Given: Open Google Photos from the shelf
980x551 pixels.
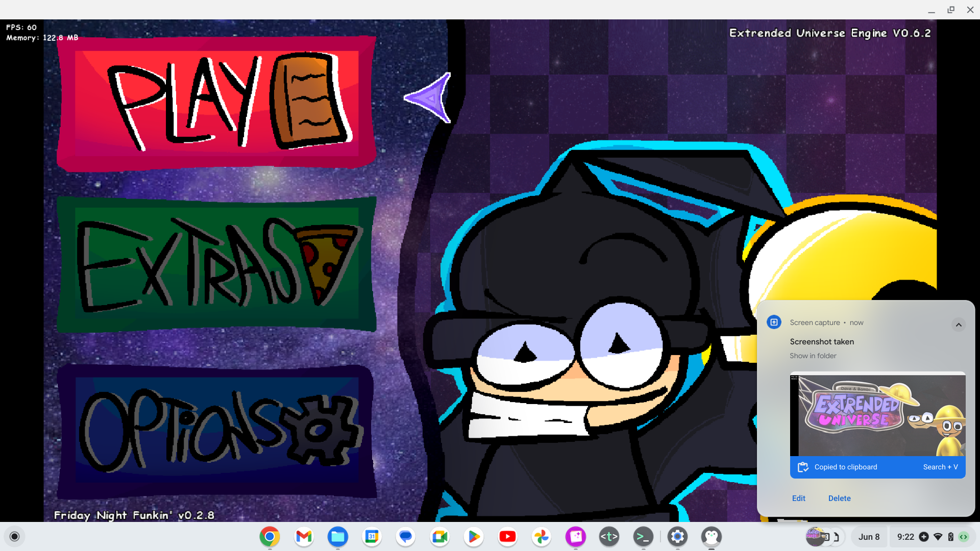Looking at the screenshot, I should pyautogui.click(x=542, y=537).
